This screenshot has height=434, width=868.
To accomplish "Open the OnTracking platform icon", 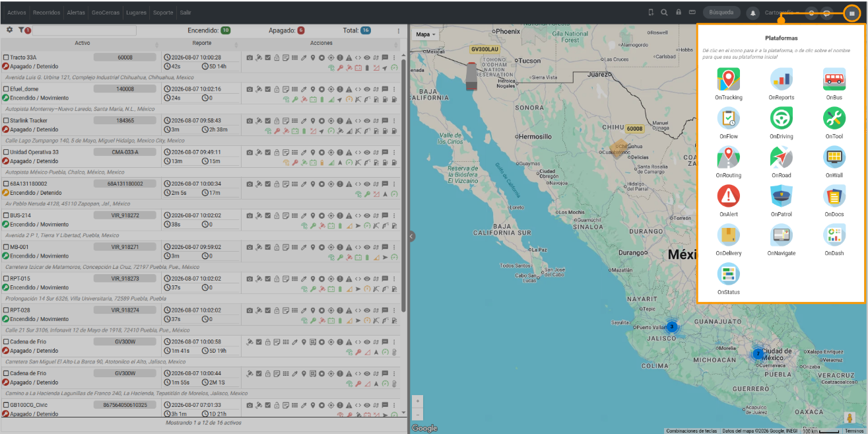I will coord(728,79).
